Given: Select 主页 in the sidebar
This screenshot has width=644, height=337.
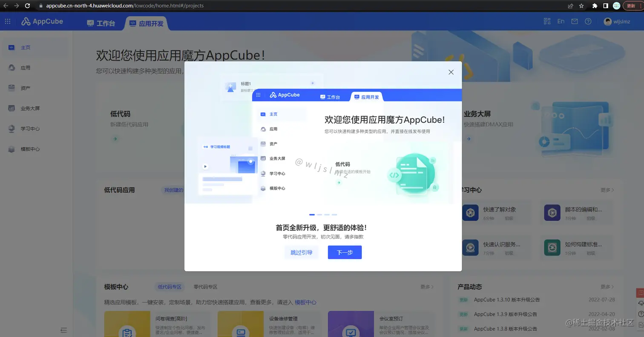Looking at the screenshot, I should [x=36, y=47].
